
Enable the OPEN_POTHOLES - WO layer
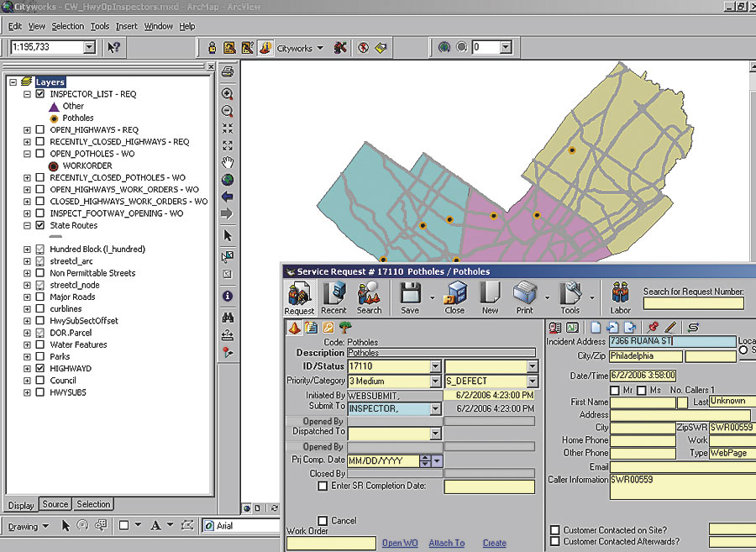(x=40, y=153)
